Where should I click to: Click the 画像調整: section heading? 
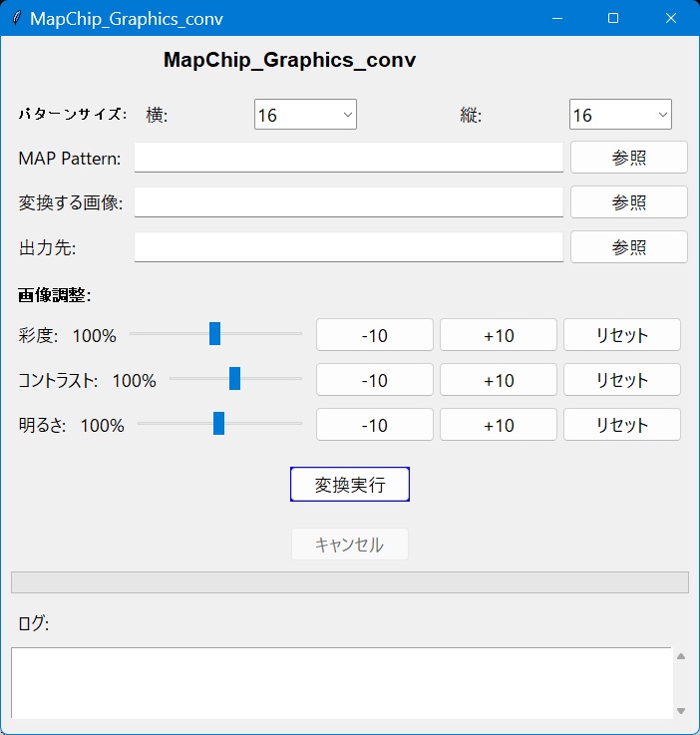(x=55, y=295)
